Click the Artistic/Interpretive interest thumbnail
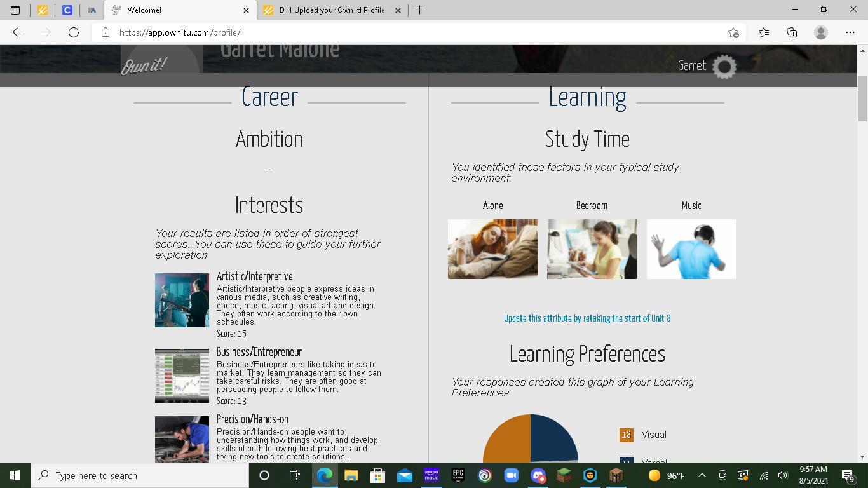 182,300
